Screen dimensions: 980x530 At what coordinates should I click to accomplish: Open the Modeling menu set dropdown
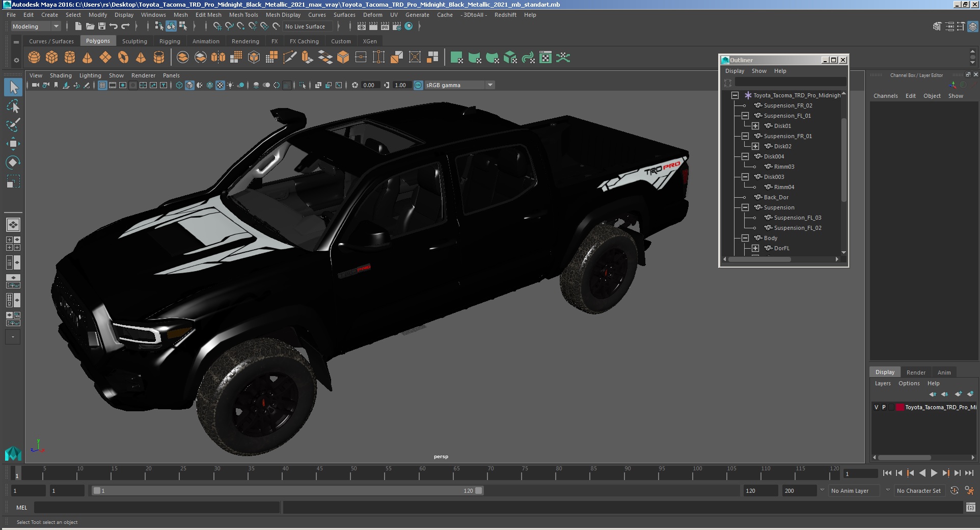(36, 26)
